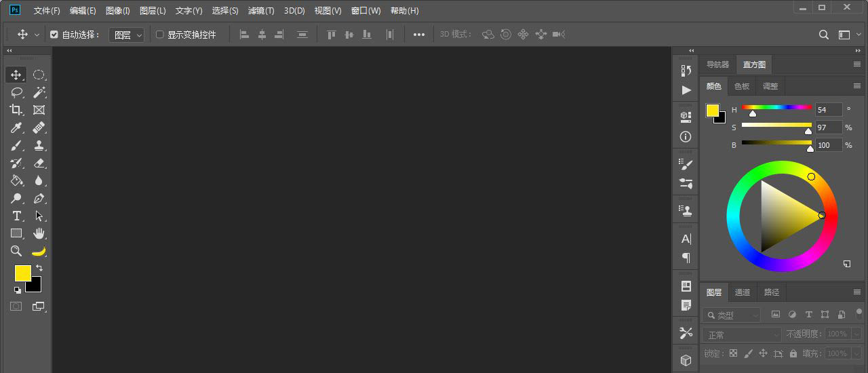
Task: Open the 滤镜(T) menu
Action: click(261, 11)
